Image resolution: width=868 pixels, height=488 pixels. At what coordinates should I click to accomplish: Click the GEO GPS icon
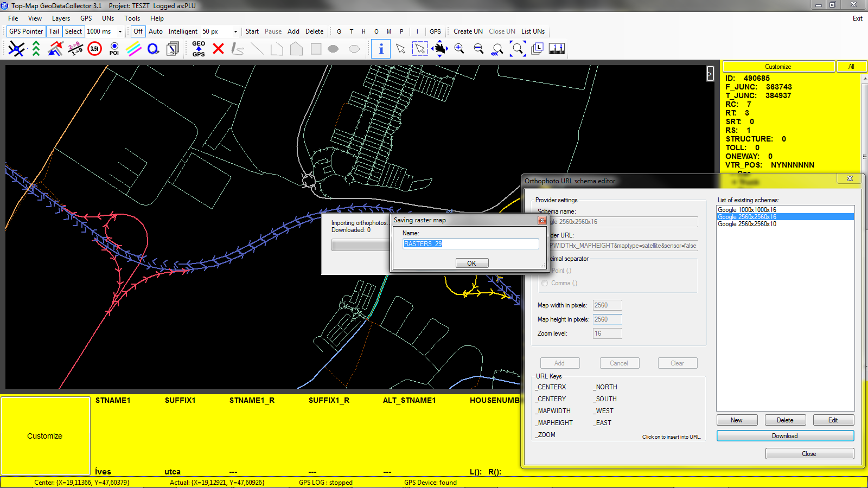coord(199,49)
